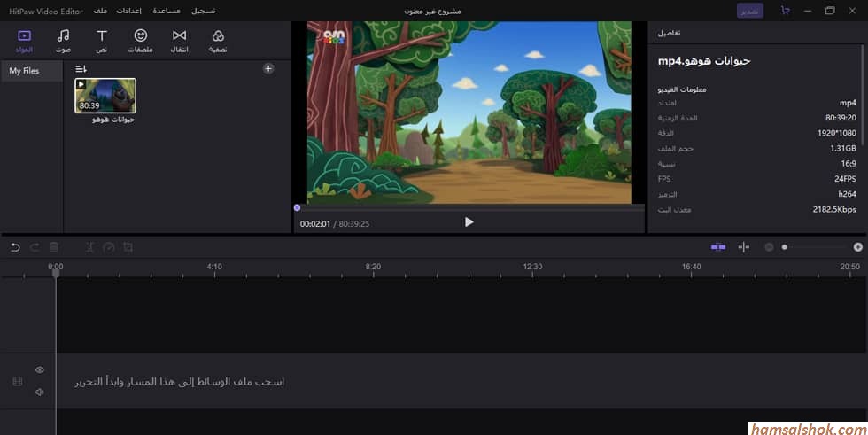Click the preview progress bar handle
Viewport: 868px width, 435px height.
coord(298,207)
